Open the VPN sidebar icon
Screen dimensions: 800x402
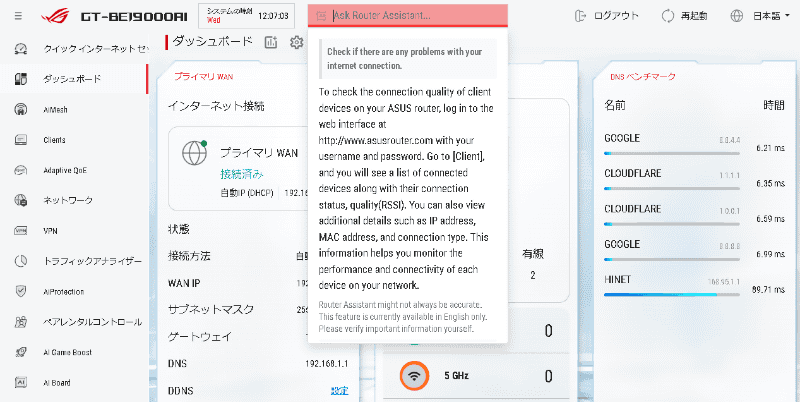[20, 231]
